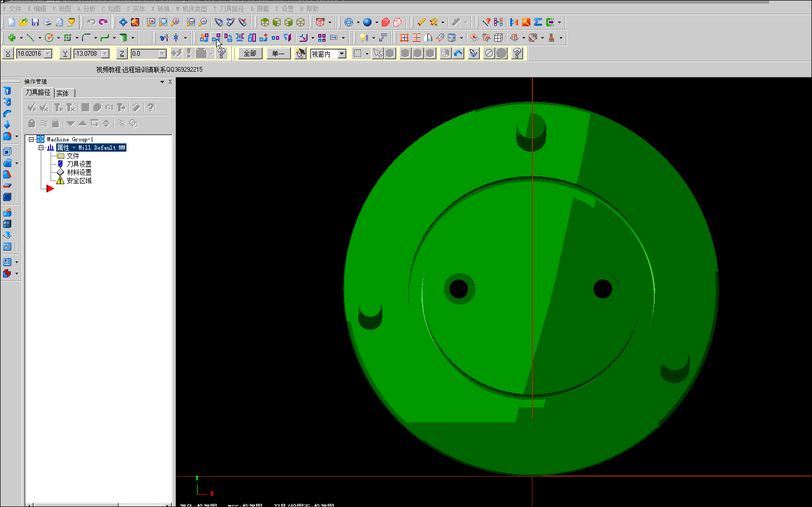The height and width of the screenshot is (507, 812).
Task: Click the Machine Group-1 label
Action: pos(70,139)
